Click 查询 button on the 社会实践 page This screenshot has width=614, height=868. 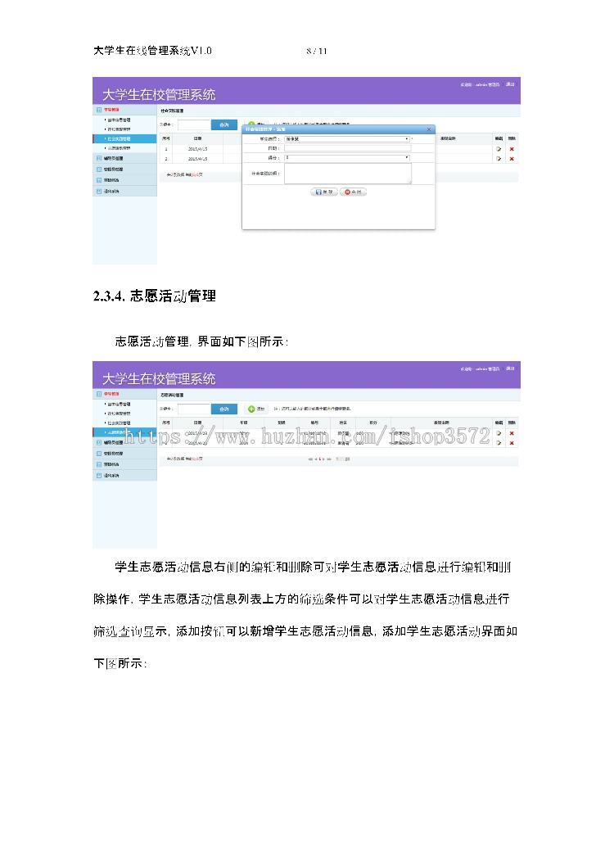[x=224, y=125]
